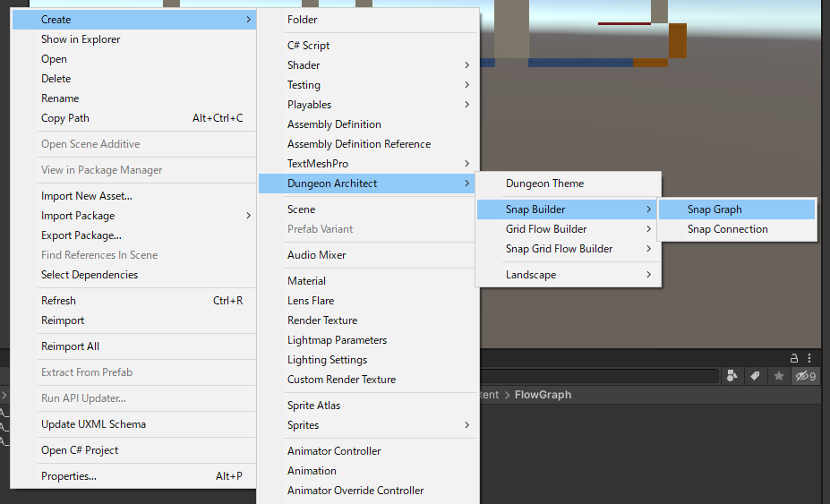This screenshot has height=504, width=830.
Task: Create an Animator Controller
Action: (367, 450)
